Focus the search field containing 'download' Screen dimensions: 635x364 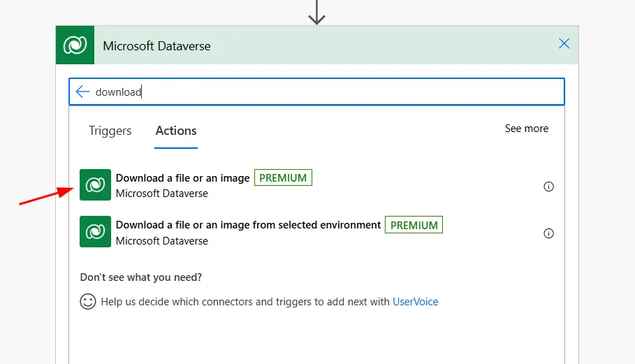pos(316,92)
